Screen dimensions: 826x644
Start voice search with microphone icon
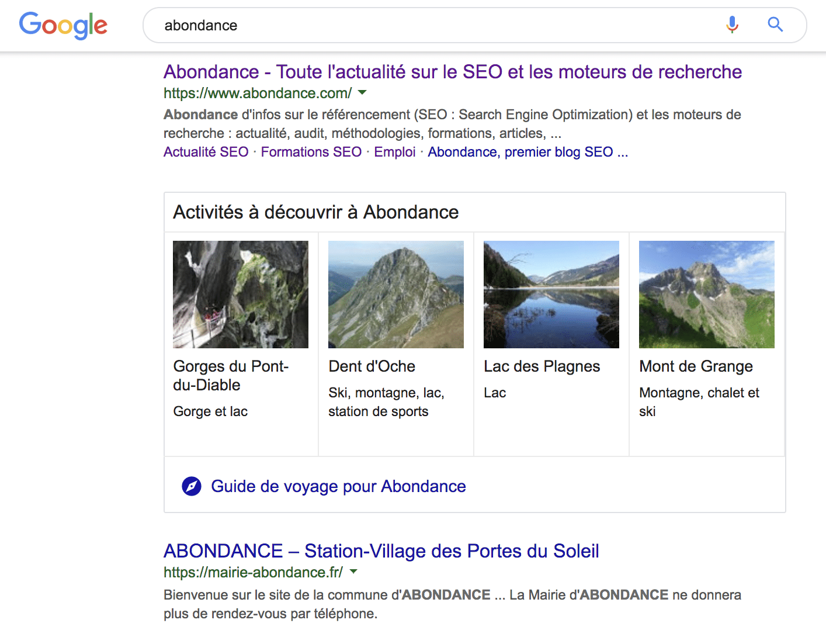click(x=732, y=25)
